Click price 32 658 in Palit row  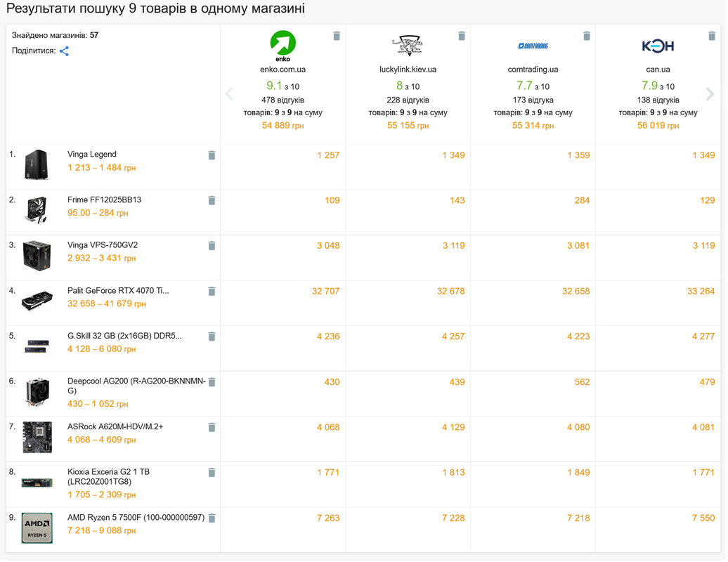click(x=576, y=291)
